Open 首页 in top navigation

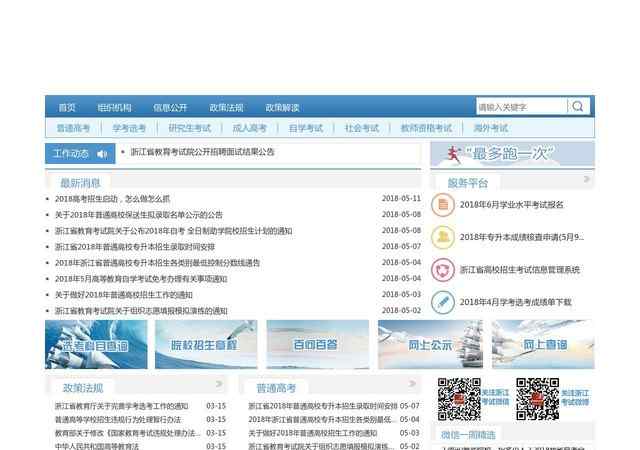67,107
